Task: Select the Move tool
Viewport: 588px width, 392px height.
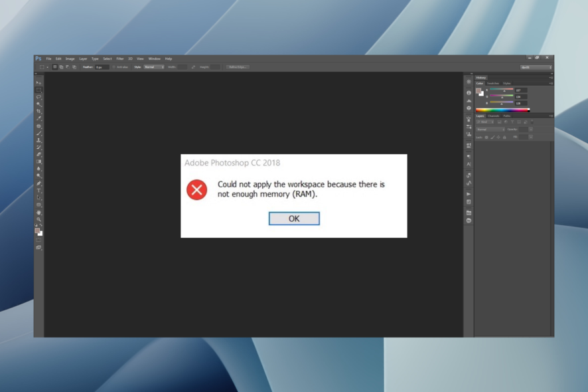Action: pyautogui.click(x=38, y=82)
